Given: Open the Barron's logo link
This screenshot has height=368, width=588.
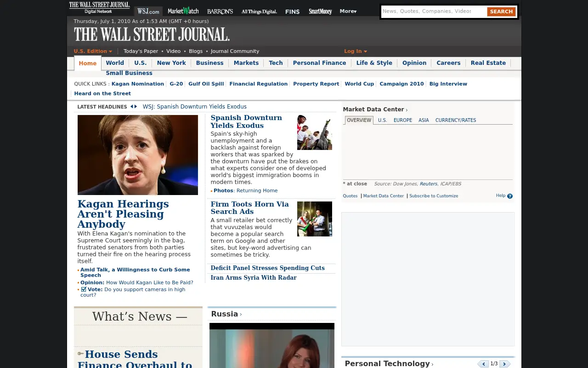Looking at the screenshot, I should tap(220, 11).
